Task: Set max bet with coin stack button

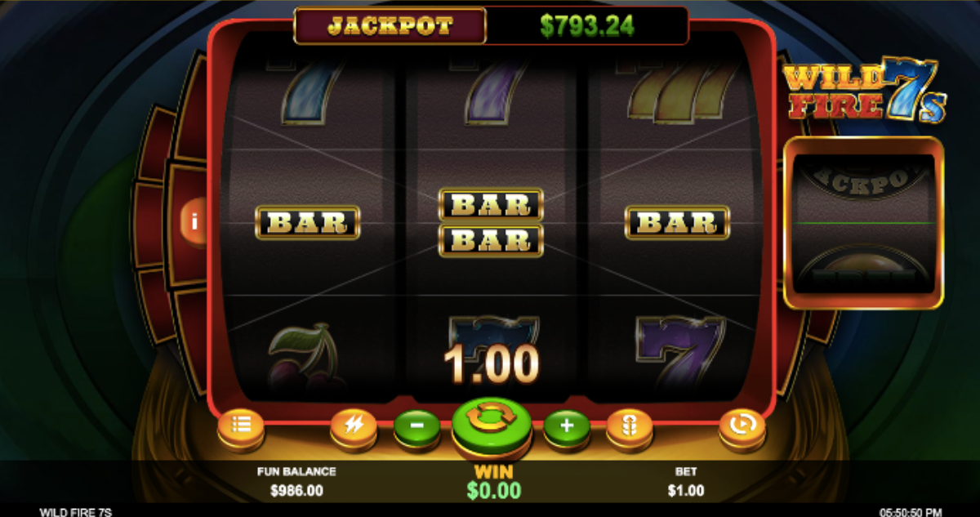Action: coord(630,426)
